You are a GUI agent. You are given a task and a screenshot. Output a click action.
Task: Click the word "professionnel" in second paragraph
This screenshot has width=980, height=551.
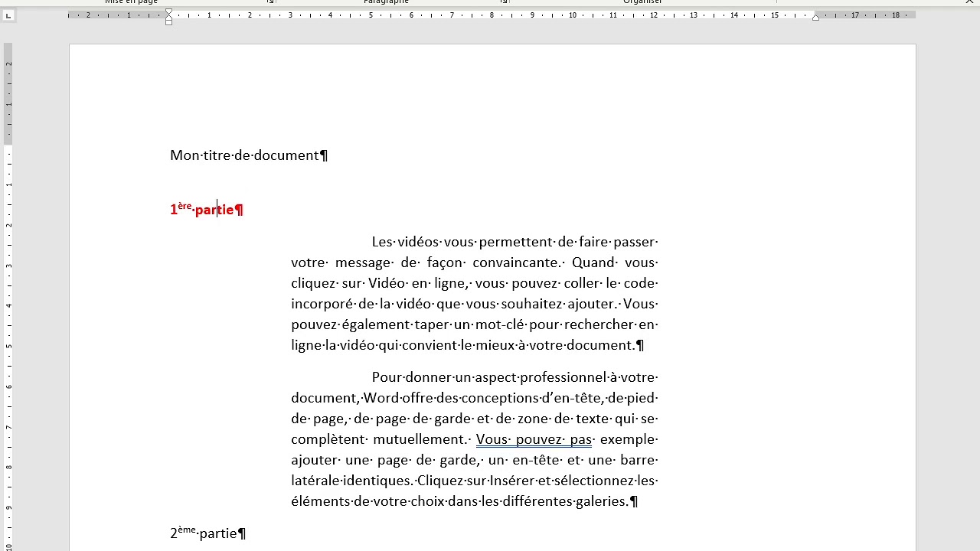(x=563, y=377)
